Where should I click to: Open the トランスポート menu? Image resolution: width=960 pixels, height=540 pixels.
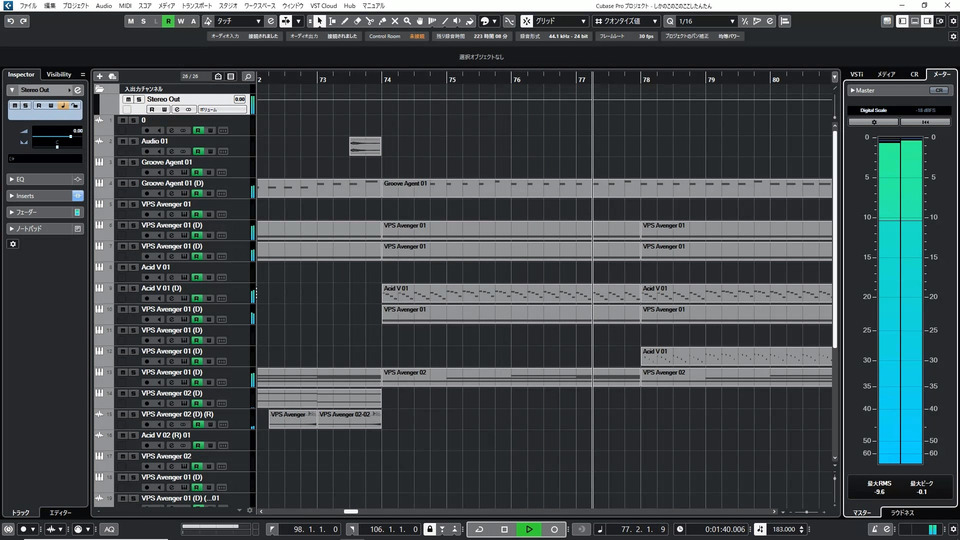(x=197, y=6)
